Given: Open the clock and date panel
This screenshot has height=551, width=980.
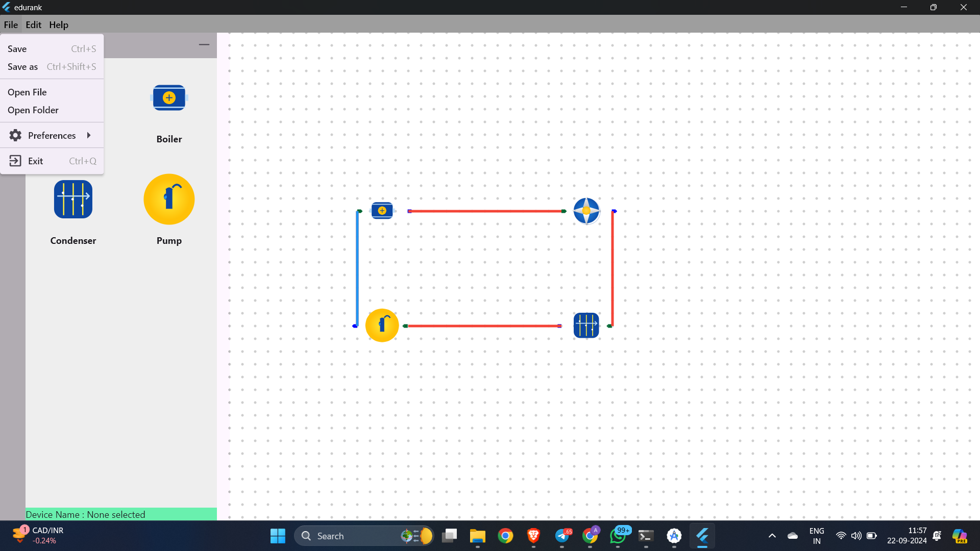Looking at the screenshot, I should tap(906, 536).
